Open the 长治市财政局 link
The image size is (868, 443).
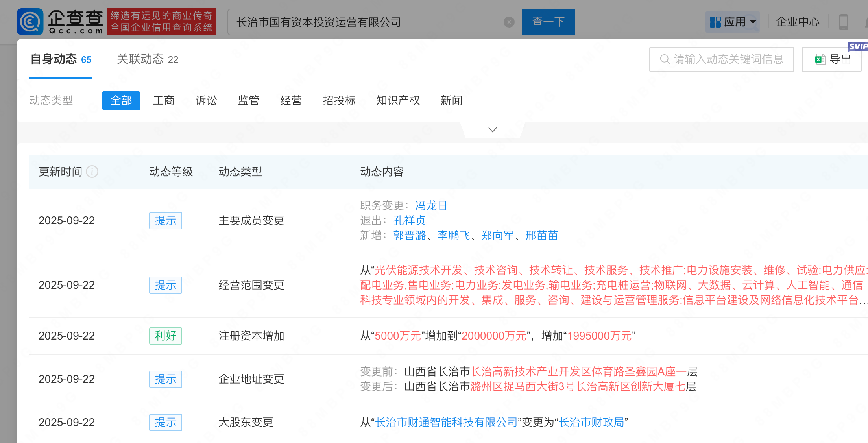(592, 422)
